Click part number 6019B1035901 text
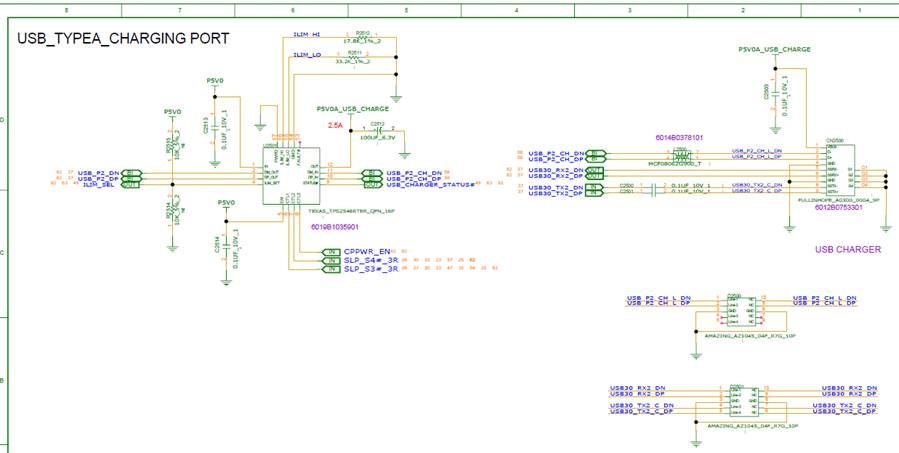Image resolution: width=899 pixels, height=453 pixels. point(334,227)
